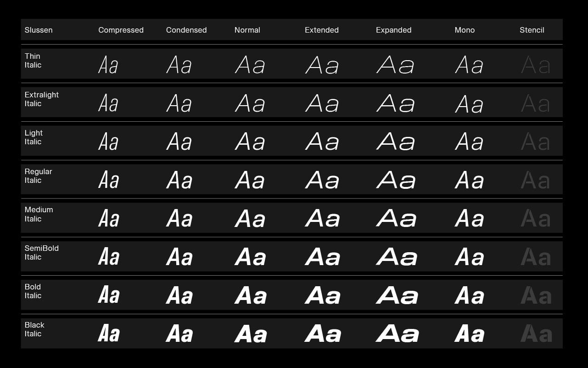Screen dimensions: 588x368
Task: Click the Normal column header
Action: point(247,30)
